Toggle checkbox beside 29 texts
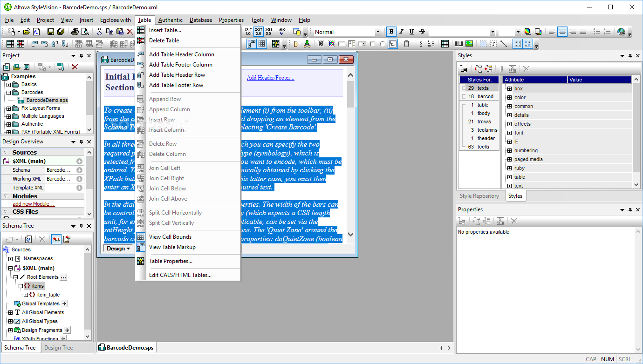Viewport: 643px width, 364px height. 464,88
